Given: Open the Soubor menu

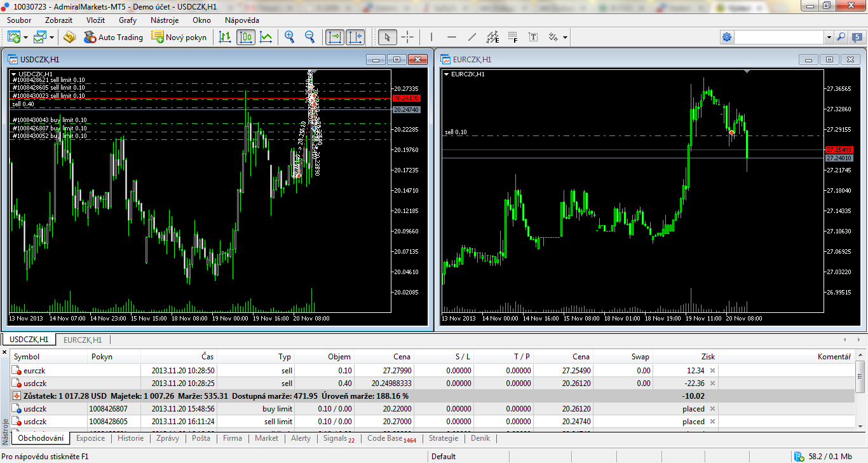Looking at the screenshot, I should tap(19, 20).
